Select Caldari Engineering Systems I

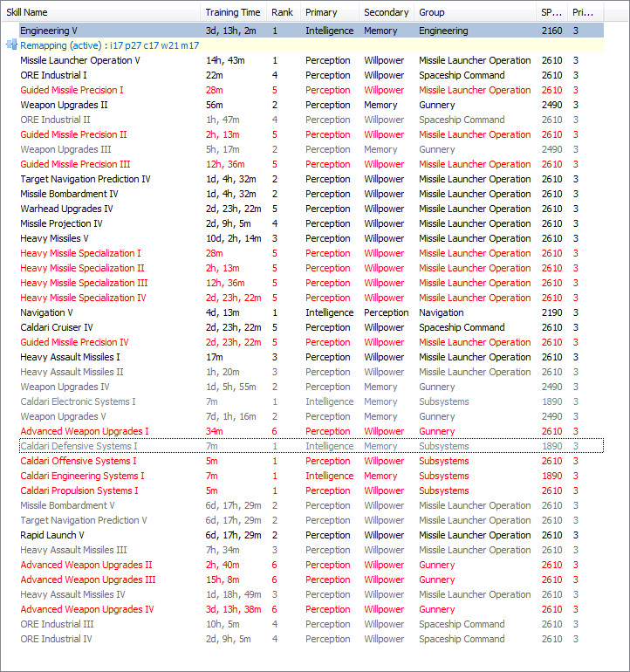(x=312, y=476)
